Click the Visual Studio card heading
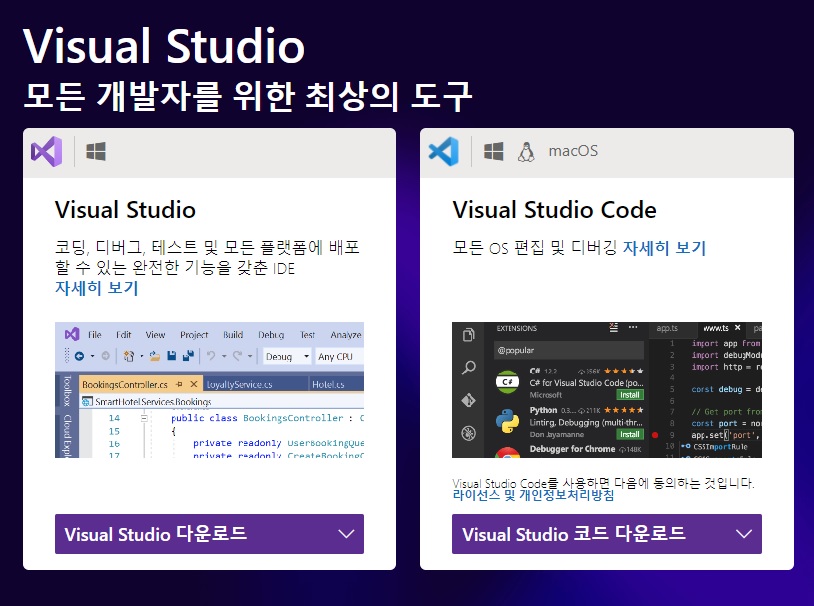This screenshot has height=606, width=814. [125, 210]
